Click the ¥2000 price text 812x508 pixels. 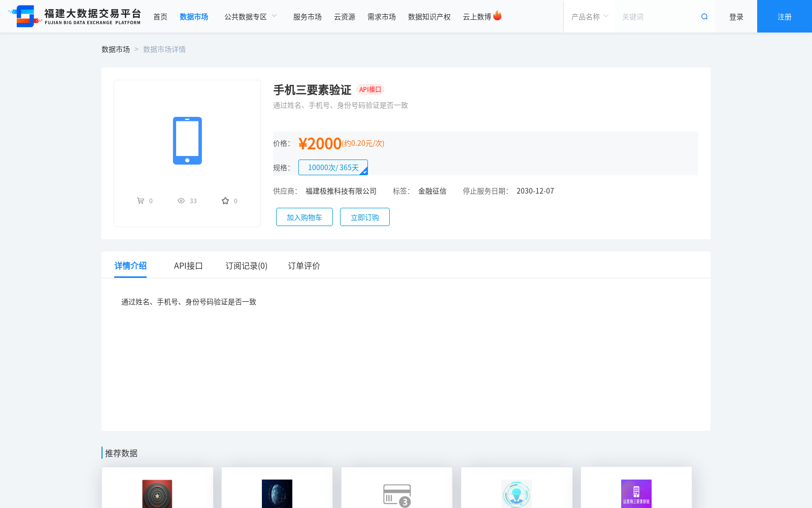tap(320, 144)
